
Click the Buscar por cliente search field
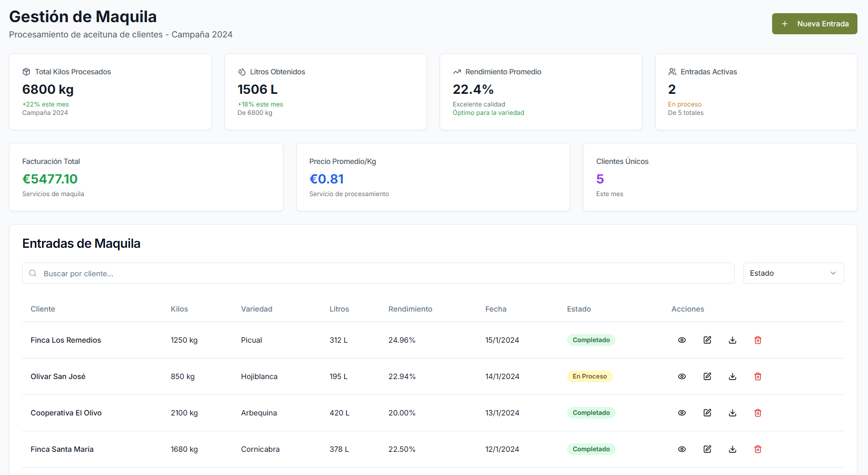tap(378, 273)
